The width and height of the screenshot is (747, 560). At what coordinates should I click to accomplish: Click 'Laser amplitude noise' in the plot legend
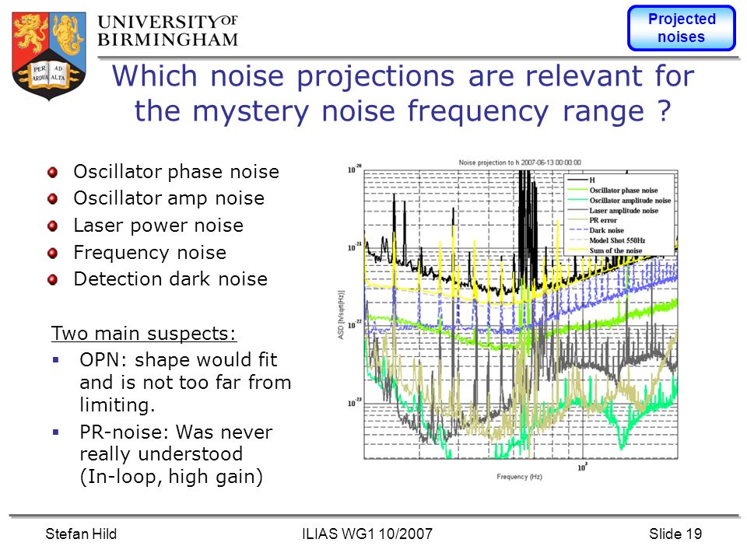623,211
